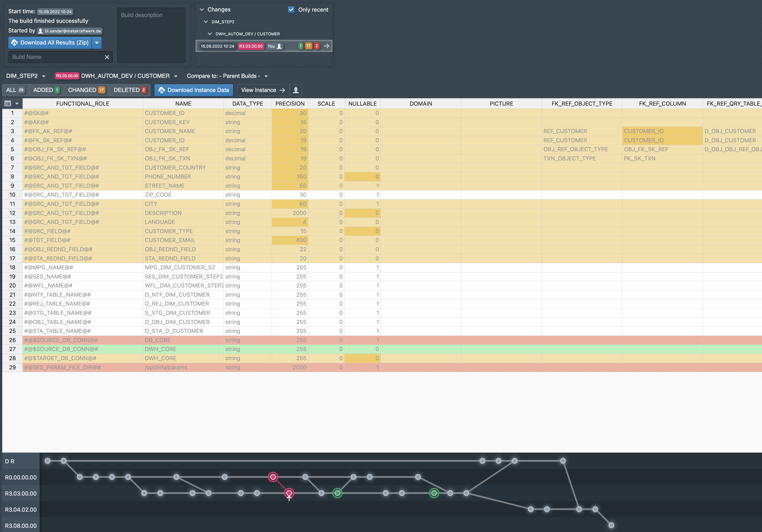Switch to the DELETED tab

(x=130, y=90)
